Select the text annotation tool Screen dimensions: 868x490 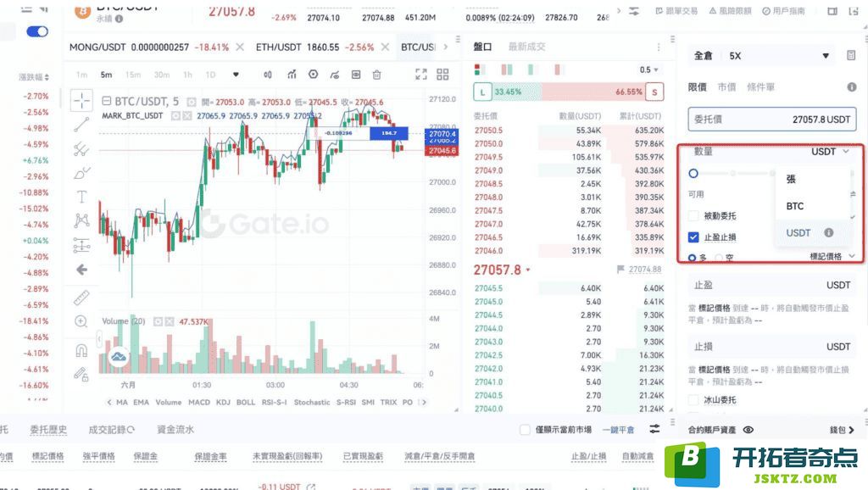[81, 197]
